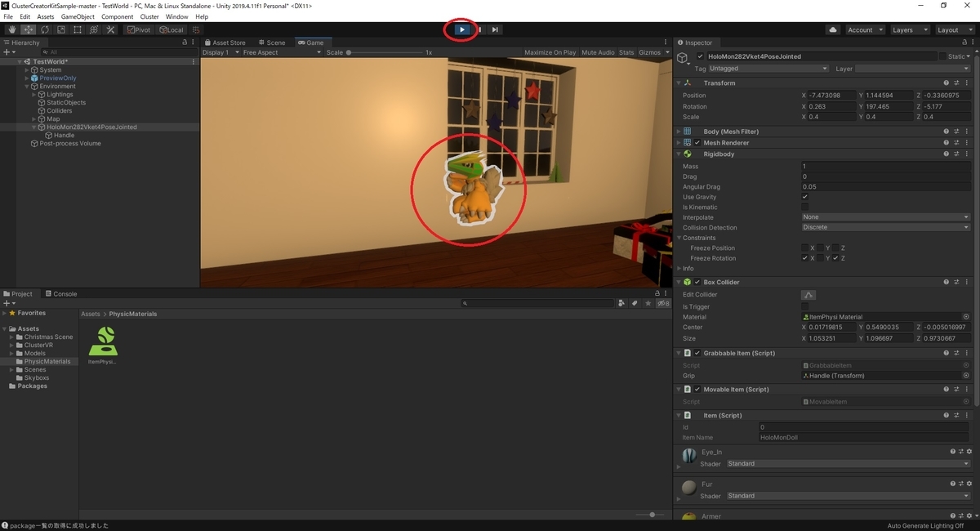This screenshot has width=980, height=531.
Task: Open the Account dropdown
Action: coord(865,30)
